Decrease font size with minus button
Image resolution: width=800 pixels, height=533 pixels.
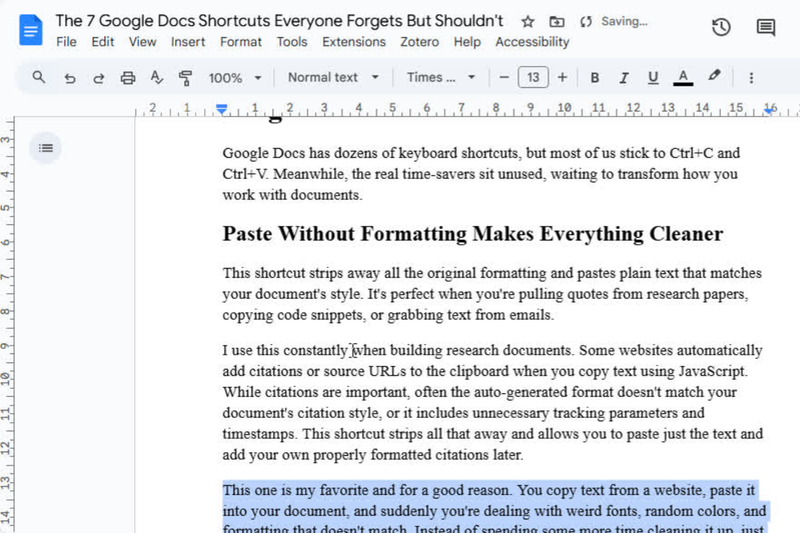[504, 78]
